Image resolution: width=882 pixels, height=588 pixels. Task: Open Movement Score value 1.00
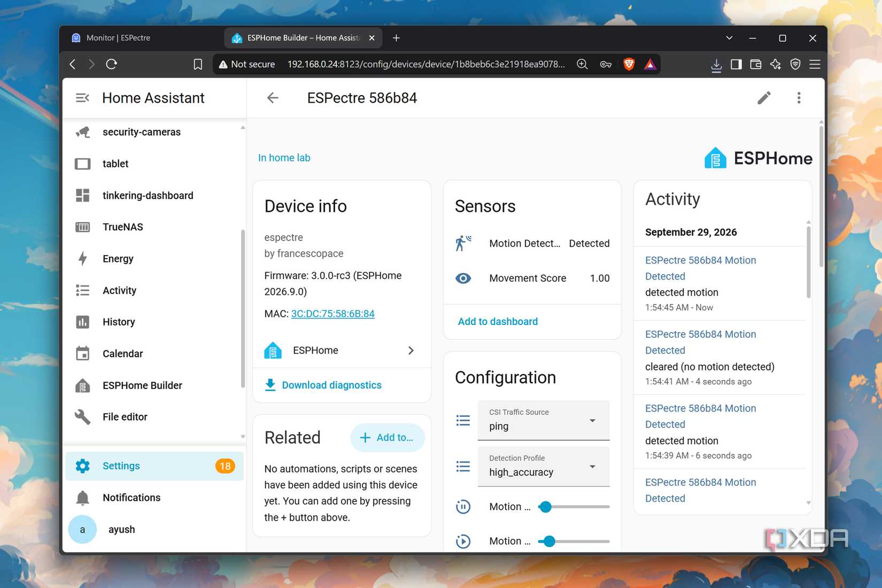click(x=600, y=278)
